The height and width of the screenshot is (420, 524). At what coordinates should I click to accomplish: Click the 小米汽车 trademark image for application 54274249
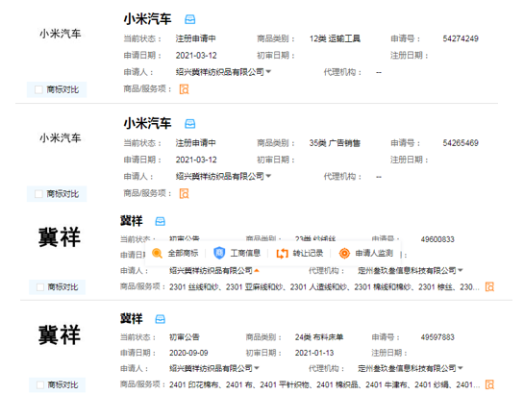(x=61, y=34)
